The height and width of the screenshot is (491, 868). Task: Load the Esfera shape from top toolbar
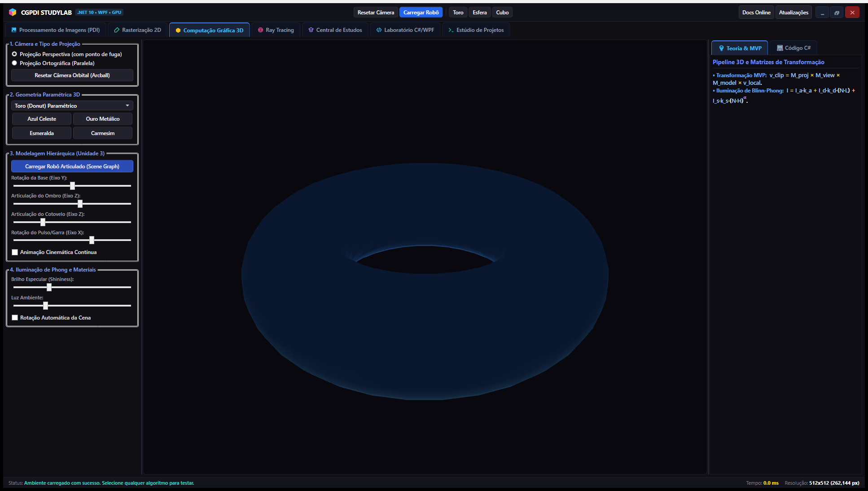(x=479, y=13)
